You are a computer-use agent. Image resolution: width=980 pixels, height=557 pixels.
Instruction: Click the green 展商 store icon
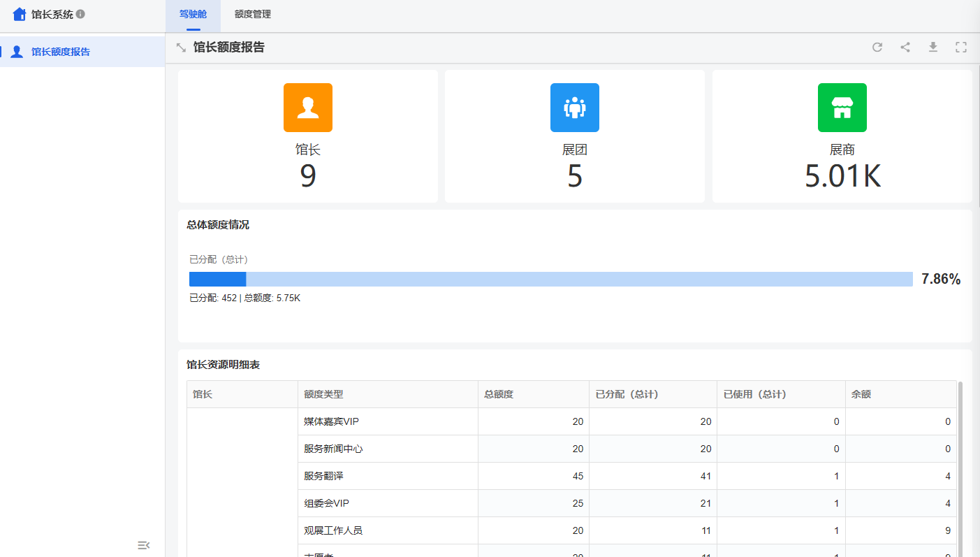point(842,108)
